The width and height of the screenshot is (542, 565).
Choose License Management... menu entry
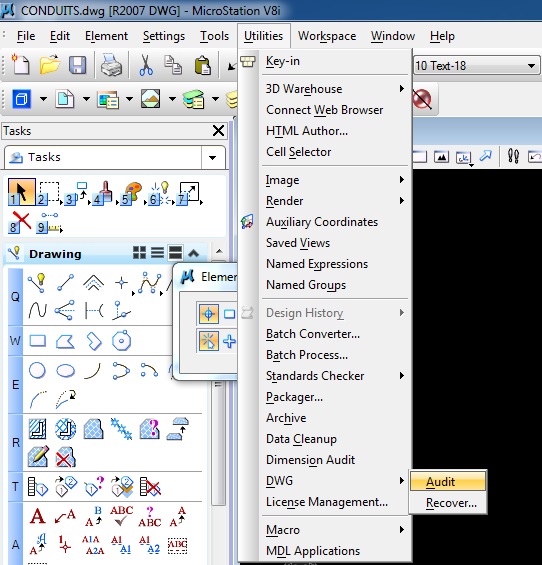click(335, 502)
